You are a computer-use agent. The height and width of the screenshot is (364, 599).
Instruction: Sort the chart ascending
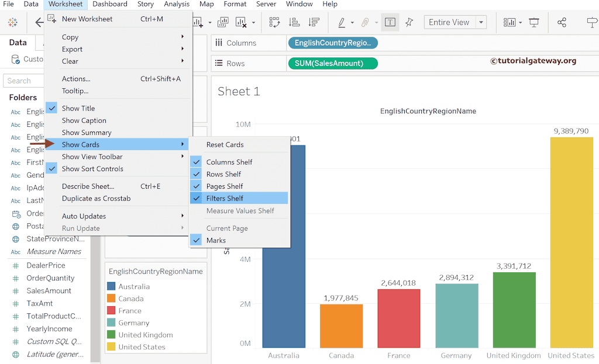pos(294,22)
